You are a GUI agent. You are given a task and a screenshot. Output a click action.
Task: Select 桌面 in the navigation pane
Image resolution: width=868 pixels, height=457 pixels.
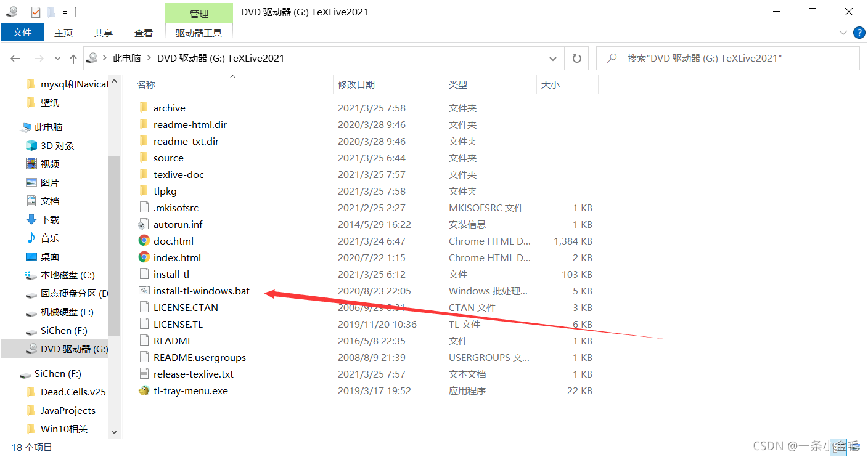click(50, 256)
